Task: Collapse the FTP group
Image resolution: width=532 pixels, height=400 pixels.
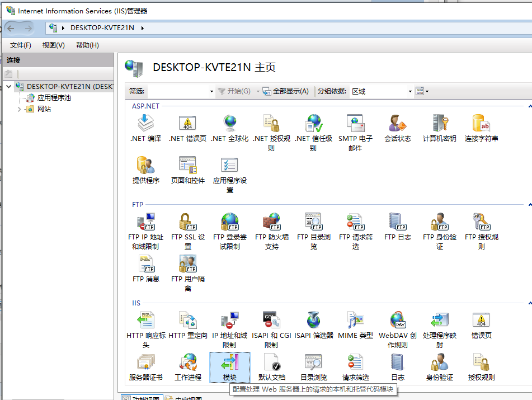Action: [530, 205]
